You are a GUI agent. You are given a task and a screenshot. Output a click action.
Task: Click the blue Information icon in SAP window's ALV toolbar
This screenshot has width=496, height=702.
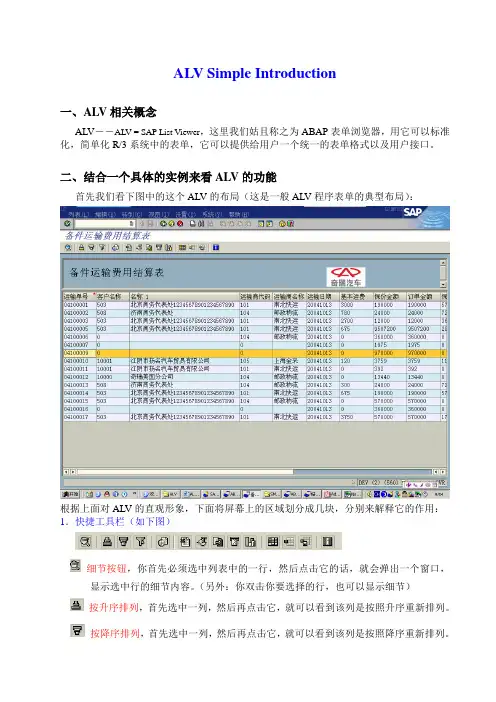point(216,248)
